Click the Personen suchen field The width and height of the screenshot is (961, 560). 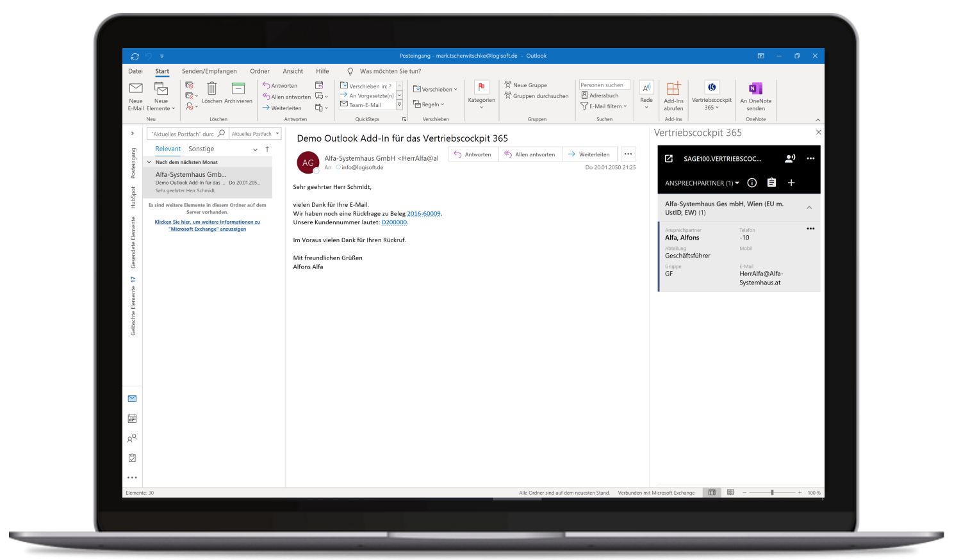coord(605,85)
